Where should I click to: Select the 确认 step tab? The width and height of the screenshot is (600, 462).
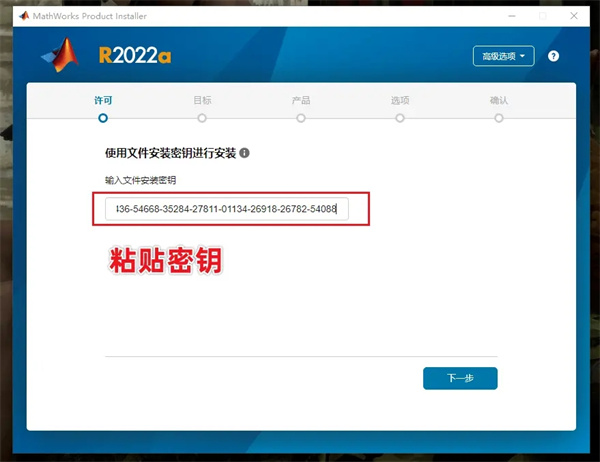click(x=499, y=100)
